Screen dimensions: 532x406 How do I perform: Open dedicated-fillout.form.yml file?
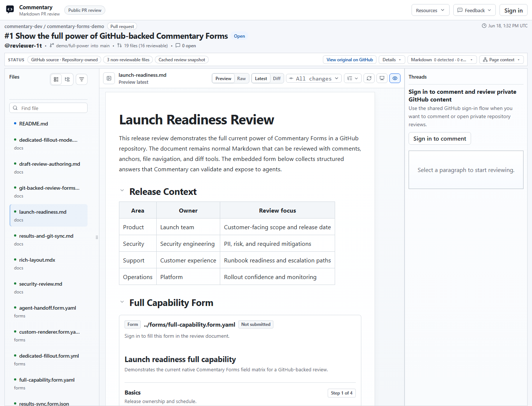click(48, 359)
